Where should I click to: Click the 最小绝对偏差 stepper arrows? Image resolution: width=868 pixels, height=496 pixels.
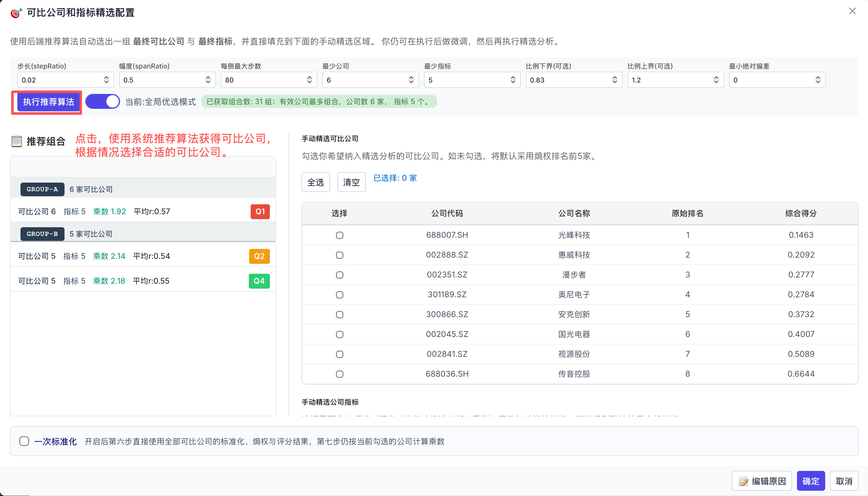[x=817, y=80]
